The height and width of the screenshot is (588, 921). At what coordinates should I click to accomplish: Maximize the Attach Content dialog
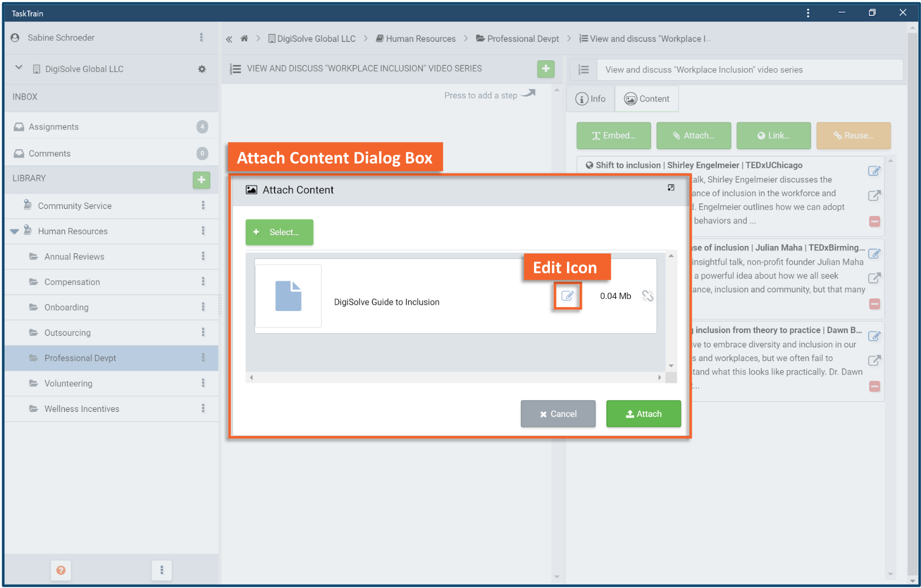[x=671, y=188]
